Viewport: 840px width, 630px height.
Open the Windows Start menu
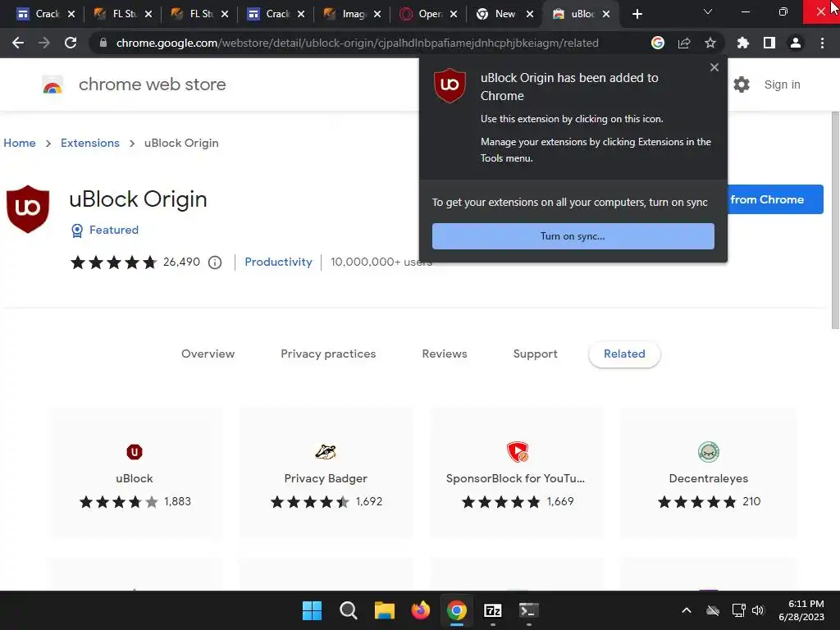click(x=312, y=610)
